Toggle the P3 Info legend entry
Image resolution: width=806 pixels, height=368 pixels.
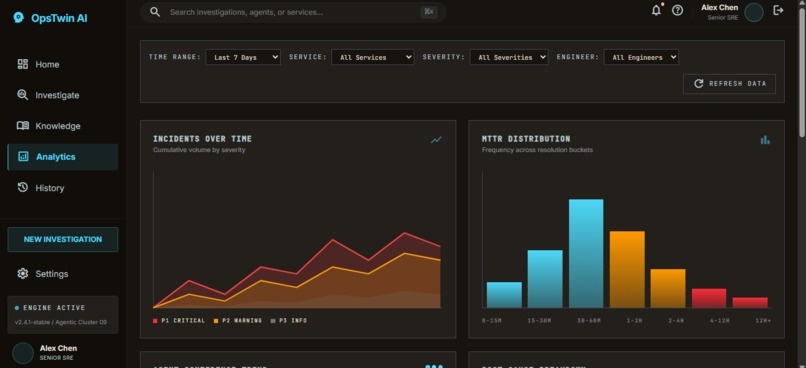click(289, 321)
